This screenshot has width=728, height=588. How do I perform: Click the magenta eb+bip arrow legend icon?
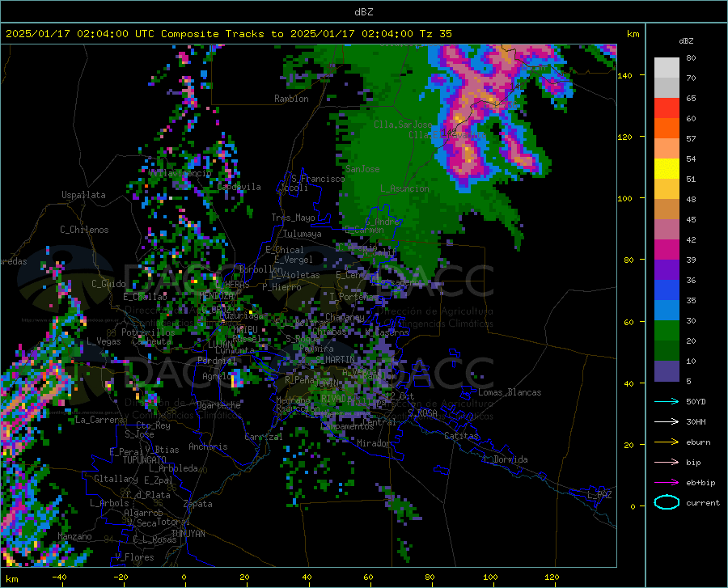click(667, 483)
